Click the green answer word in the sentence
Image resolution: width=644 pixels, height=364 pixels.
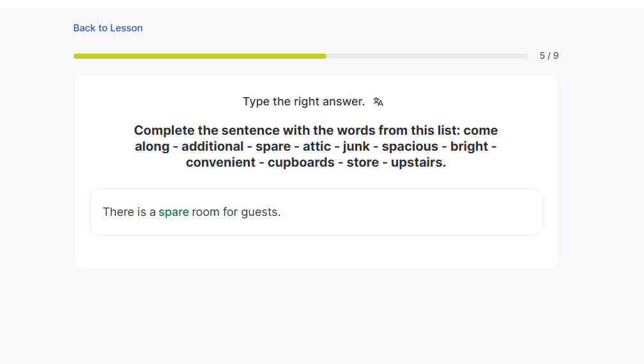174,212
